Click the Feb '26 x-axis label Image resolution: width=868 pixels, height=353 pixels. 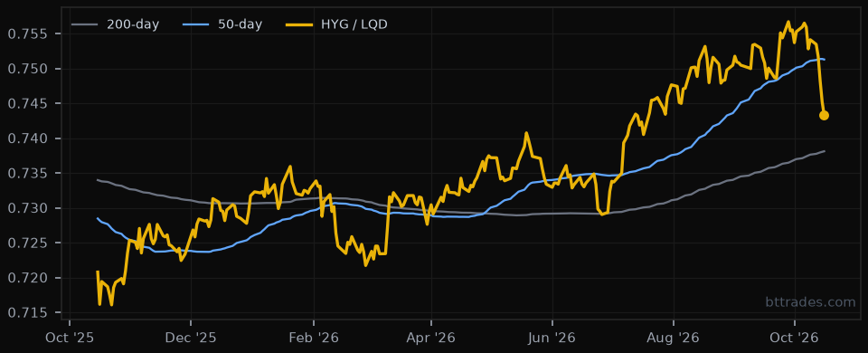314,338
